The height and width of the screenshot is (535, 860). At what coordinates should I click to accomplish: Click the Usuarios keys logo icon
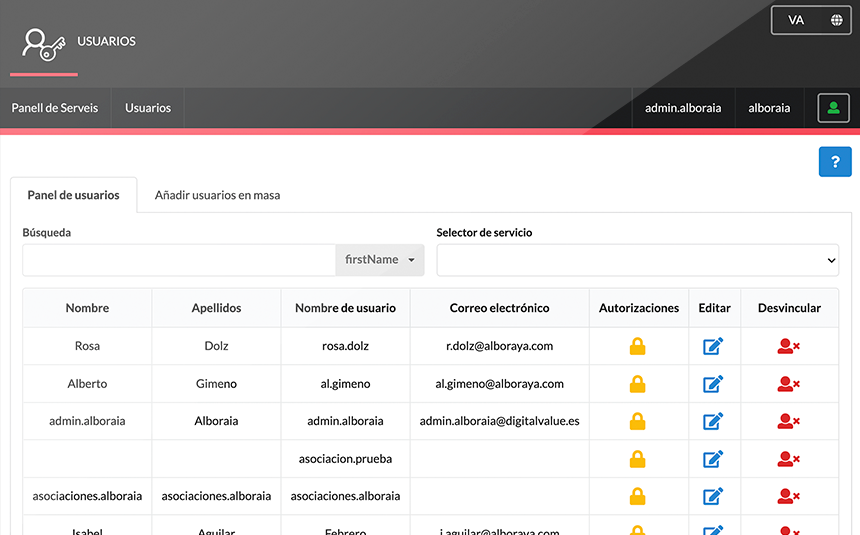pos(44,44)
